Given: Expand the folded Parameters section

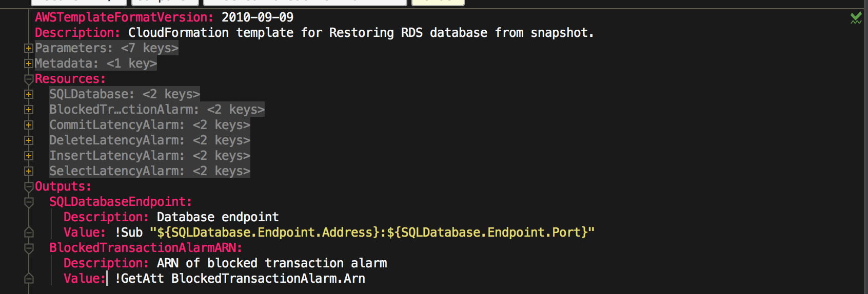Looking at the screenshot, I should click(29, 48).
